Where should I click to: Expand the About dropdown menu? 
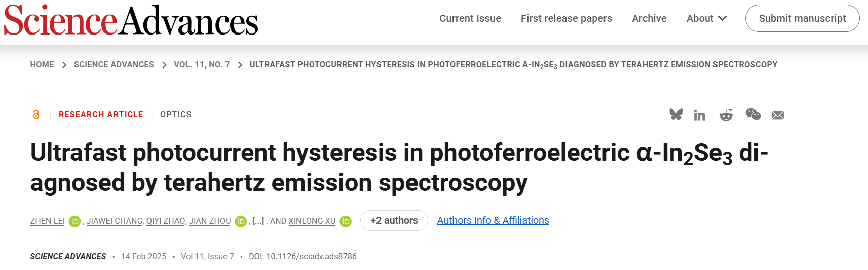point(706,18)
